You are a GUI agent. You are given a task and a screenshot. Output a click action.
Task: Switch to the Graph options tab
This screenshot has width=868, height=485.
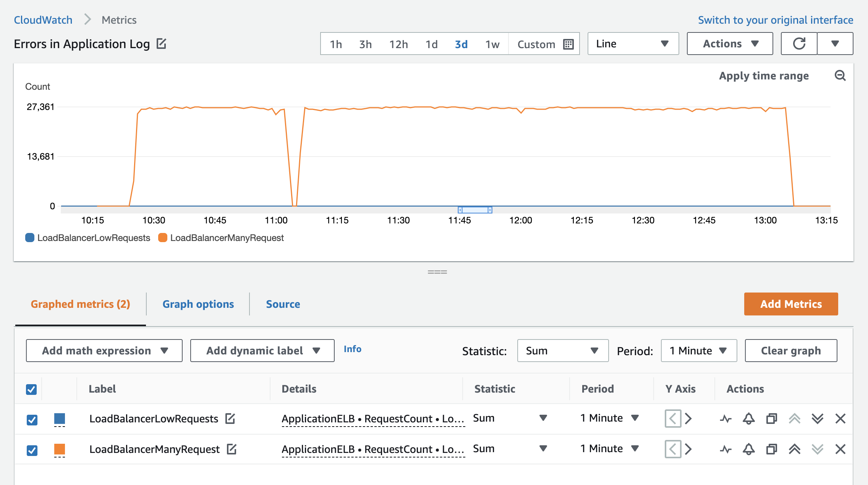(x=198, y=304)
